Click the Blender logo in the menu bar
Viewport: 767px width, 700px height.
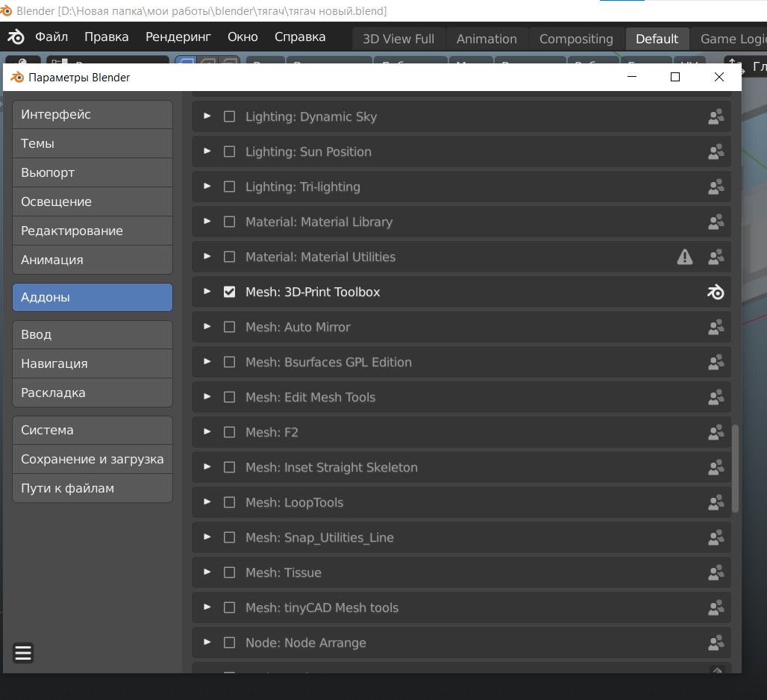pos(16,37)
